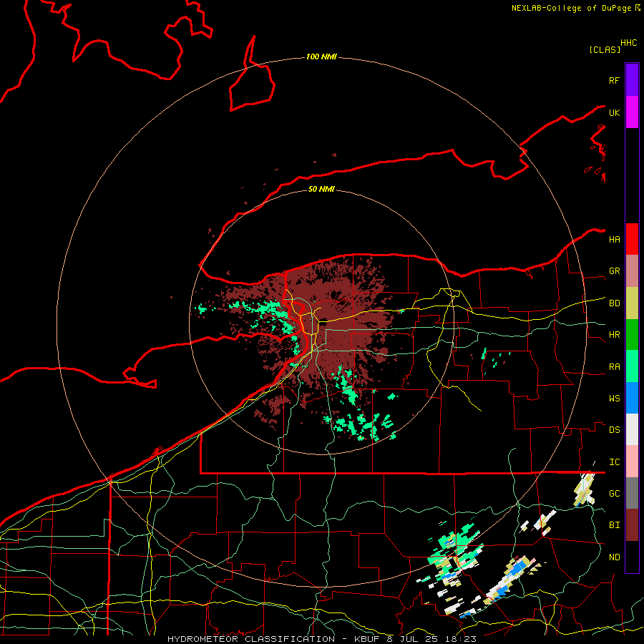Image resolution: width=644 pixels, height=644 pixels.
Task: Click the GC gray legend swatch
Action: pyautogui.click(x=632, y=493)
